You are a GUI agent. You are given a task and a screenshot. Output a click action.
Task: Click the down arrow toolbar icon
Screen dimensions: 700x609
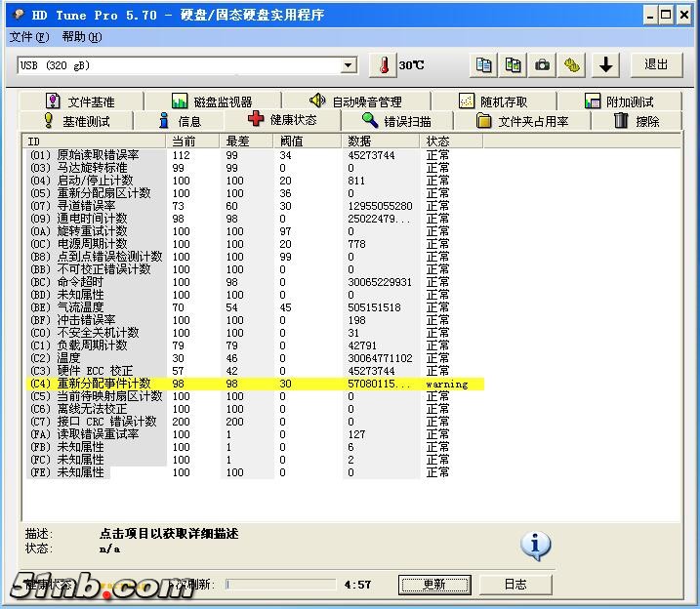[606, 65]
